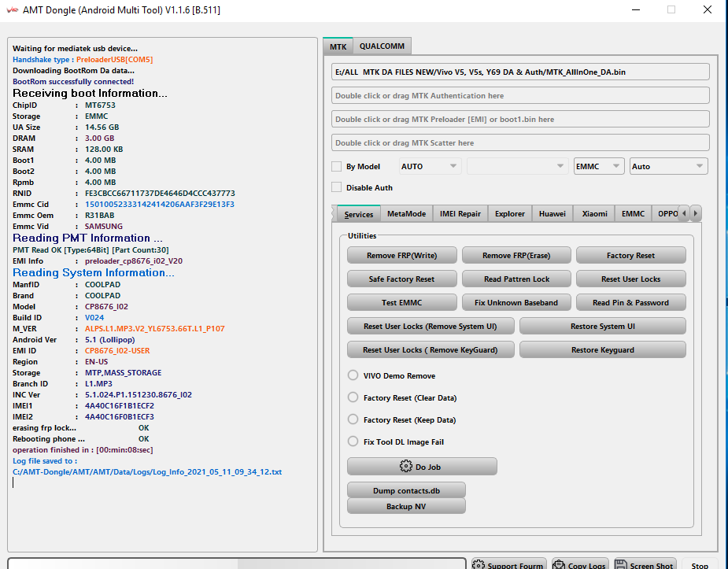Viewport: 728px width, 569px height.
Task: Click the Screen Shot save icon
Action: (621, 565)
